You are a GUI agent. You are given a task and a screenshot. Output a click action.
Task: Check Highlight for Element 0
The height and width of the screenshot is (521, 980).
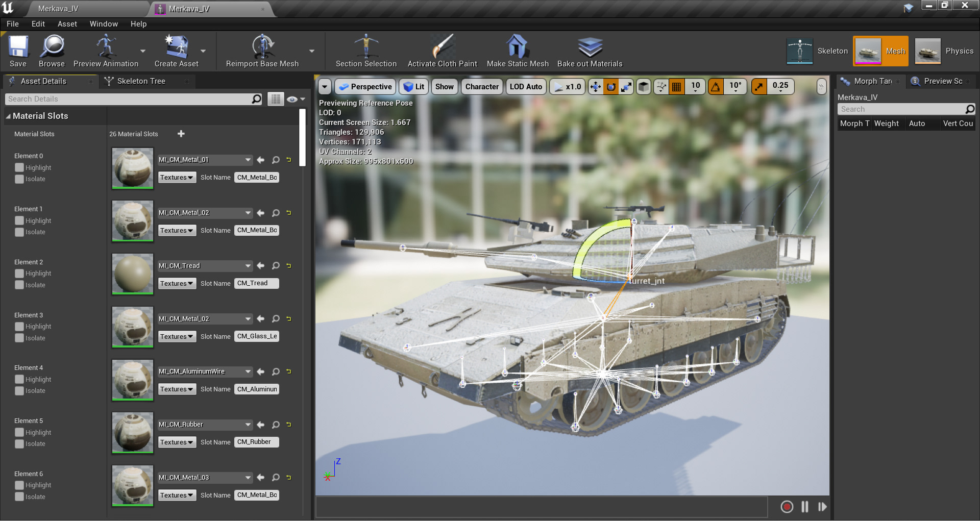click(19, 167)
